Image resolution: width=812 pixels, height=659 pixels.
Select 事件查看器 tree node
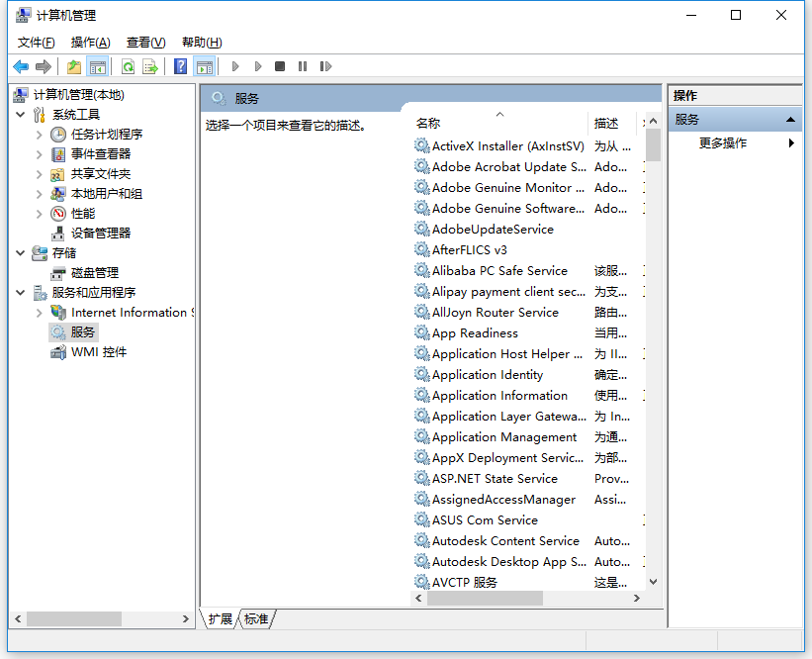tap(101, 154)
